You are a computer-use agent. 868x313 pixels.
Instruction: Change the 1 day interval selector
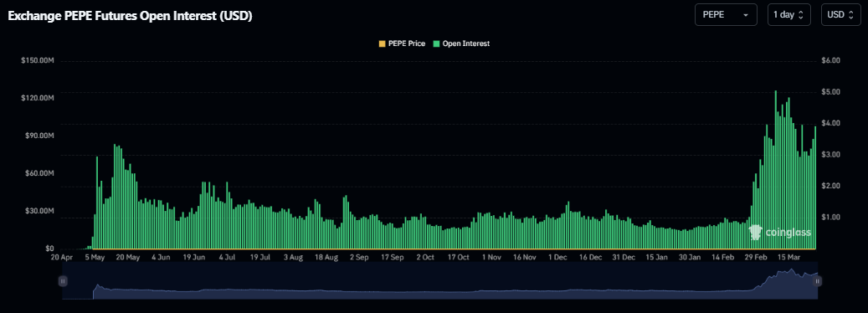pos(788,15)
